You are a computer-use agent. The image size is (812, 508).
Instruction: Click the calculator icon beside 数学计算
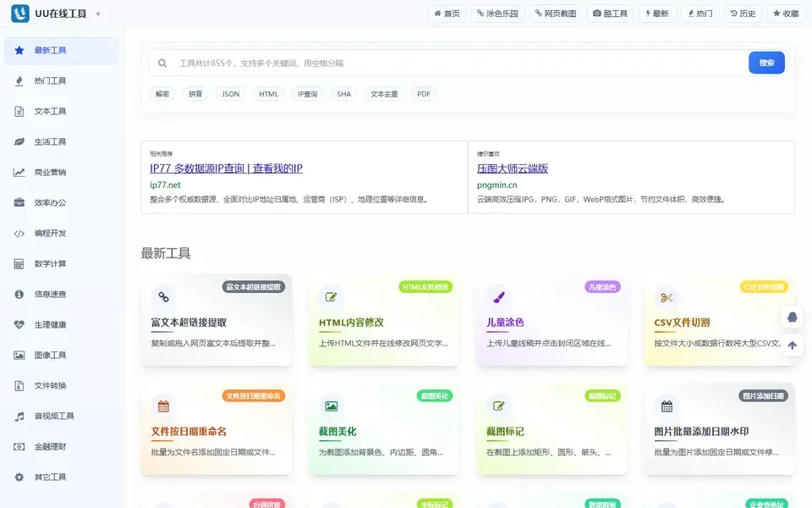point(19,264)
